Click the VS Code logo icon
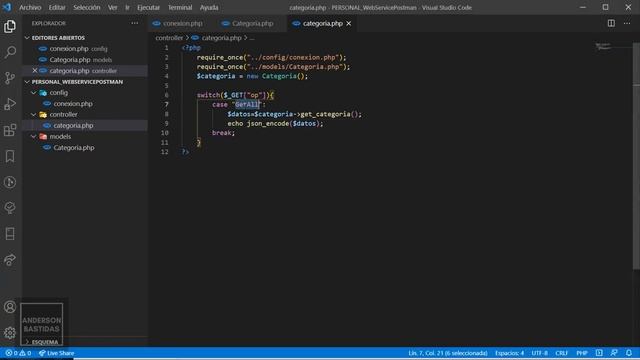 [x=7, y=7]
